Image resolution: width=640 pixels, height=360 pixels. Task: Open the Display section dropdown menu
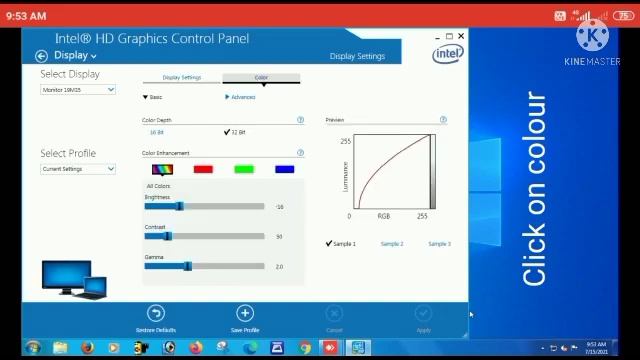75,56
